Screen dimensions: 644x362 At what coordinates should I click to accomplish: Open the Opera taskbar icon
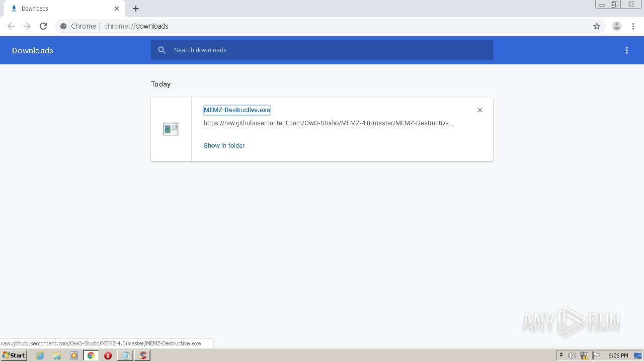(108, 355)
